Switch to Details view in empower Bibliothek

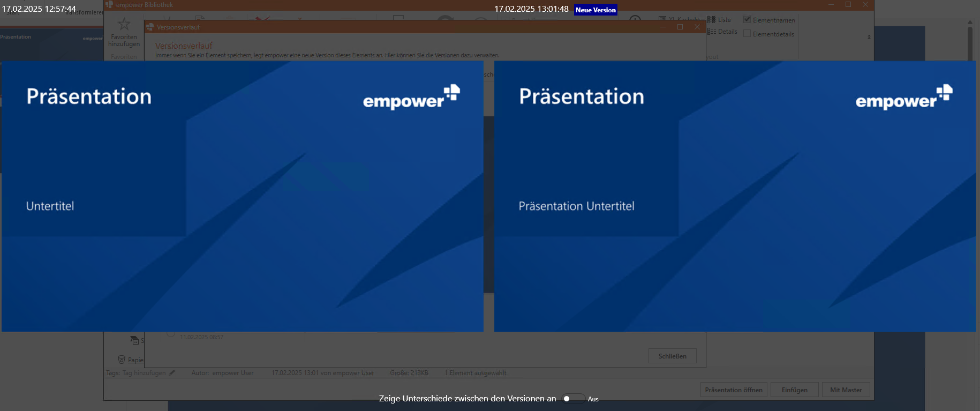[x=722, y=32]
